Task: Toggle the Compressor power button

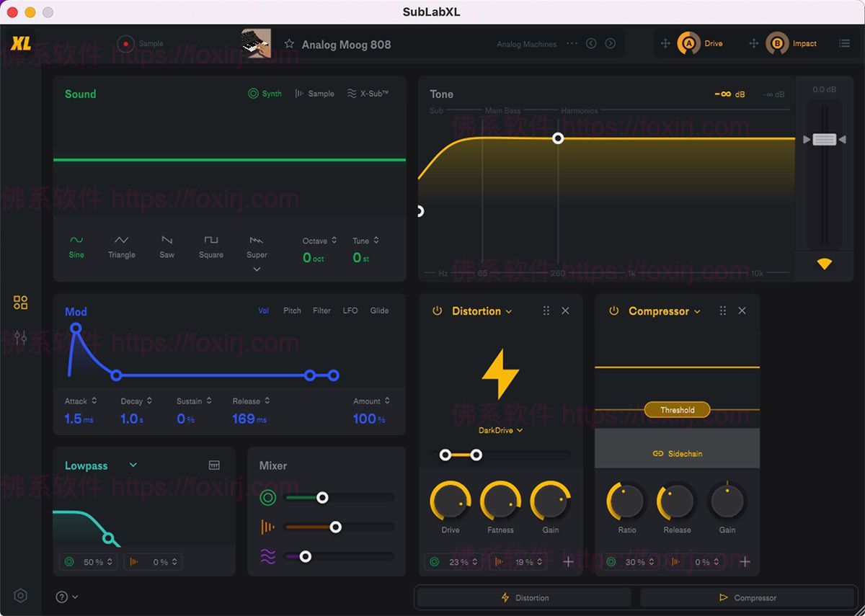Action: coord(613,311)
